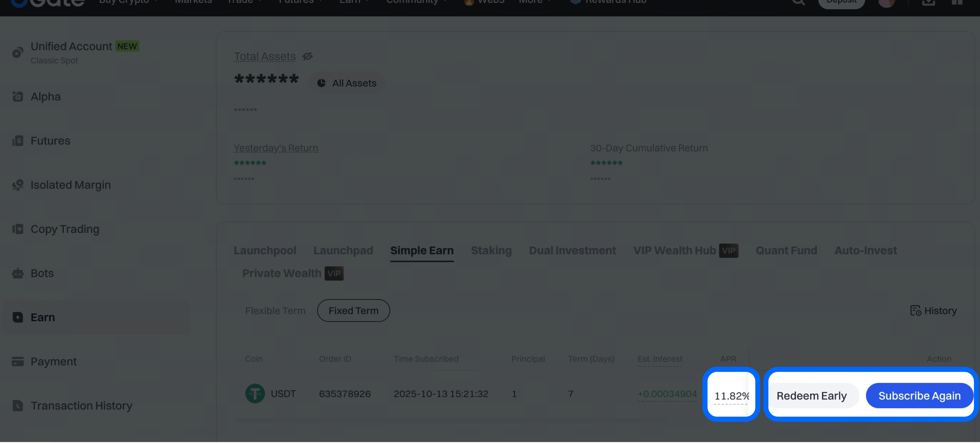
Task: Switch to Flexible Term option
Action: [x=275, y=311]
